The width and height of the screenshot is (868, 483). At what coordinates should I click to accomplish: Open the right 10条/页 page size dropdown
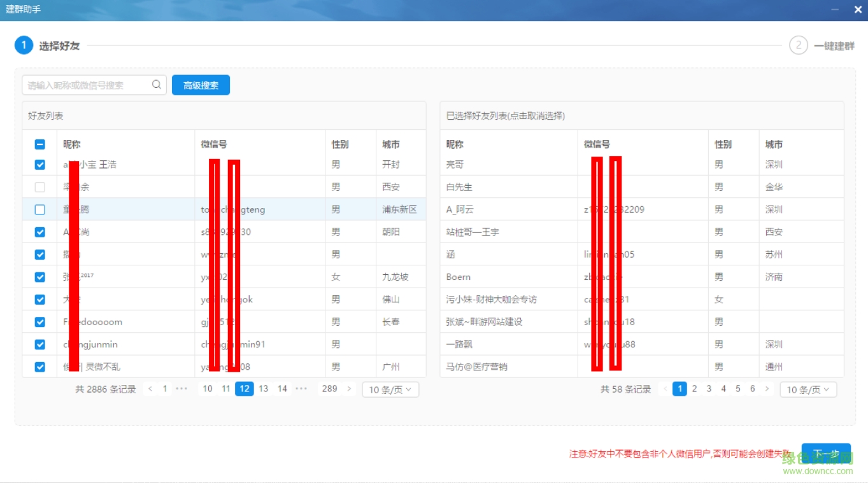coord(808,389)
